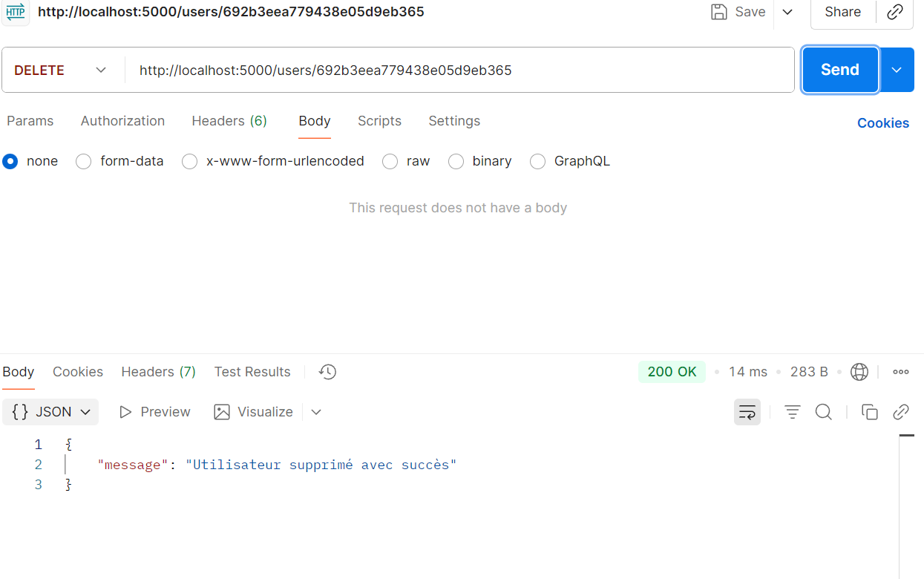Screen dimensions: 924x579
Task: Open the three-dots response options menu
Action: click(x=901, y=372)
